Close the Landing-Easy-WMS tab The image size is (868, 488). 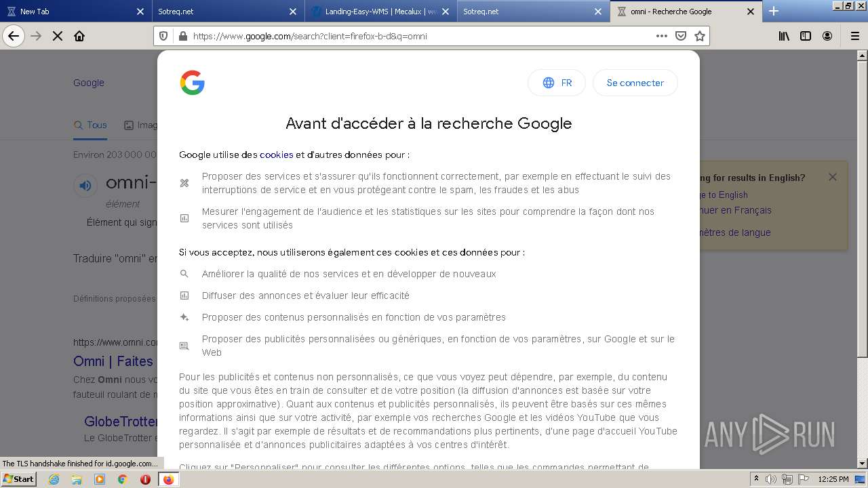click(x=446, y=12)
